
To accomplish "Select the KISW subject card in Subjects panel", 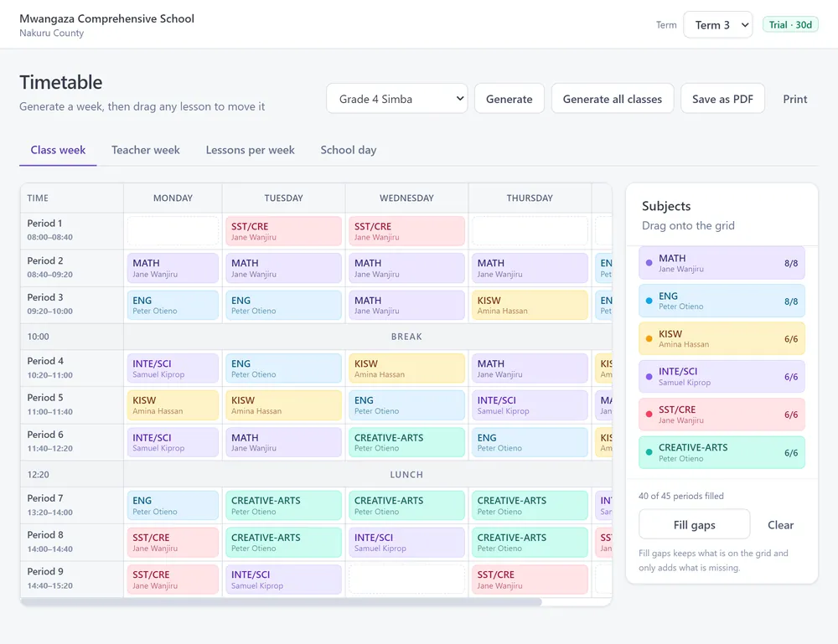I will (x=722, y=338).
